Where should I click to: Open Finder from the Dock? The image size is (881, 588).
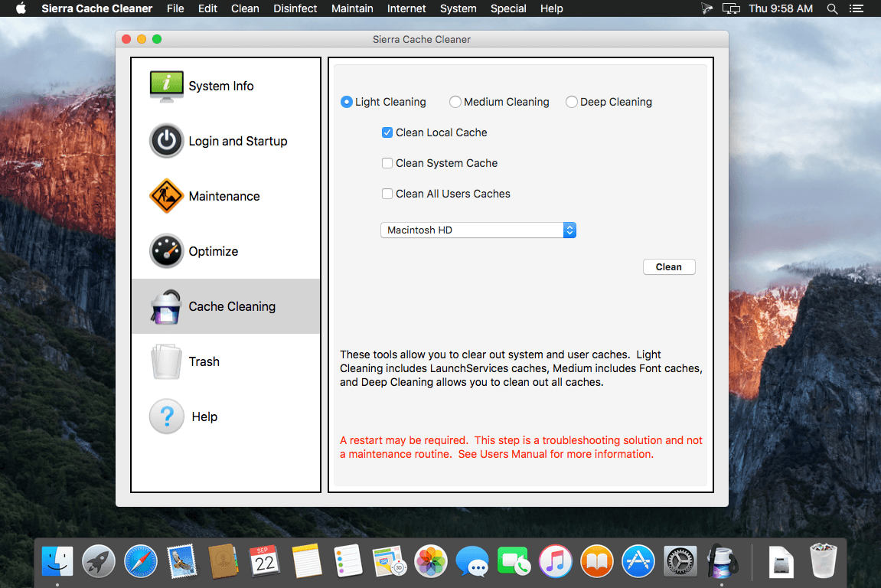[x=57, y=561]
